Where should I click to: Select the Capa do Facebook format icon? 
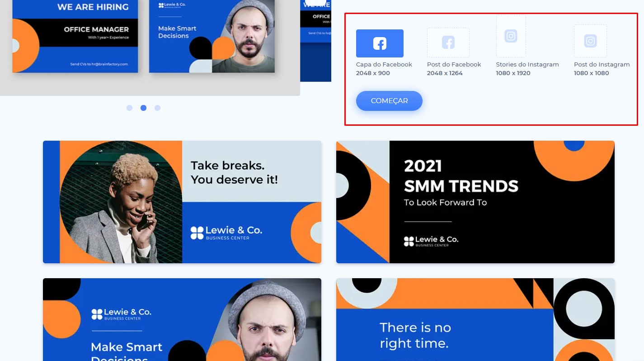380,43
